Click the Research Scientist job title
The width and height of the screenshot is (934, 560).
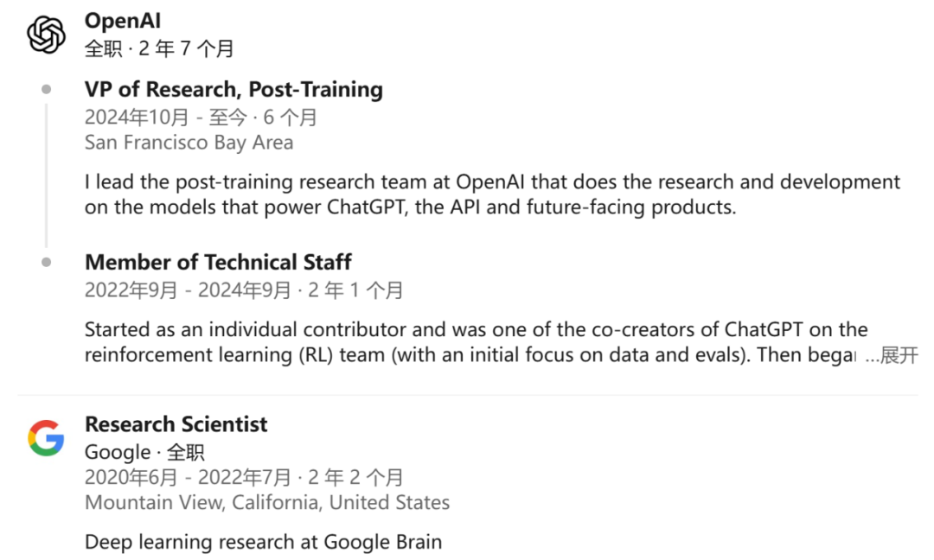[176, 424]
